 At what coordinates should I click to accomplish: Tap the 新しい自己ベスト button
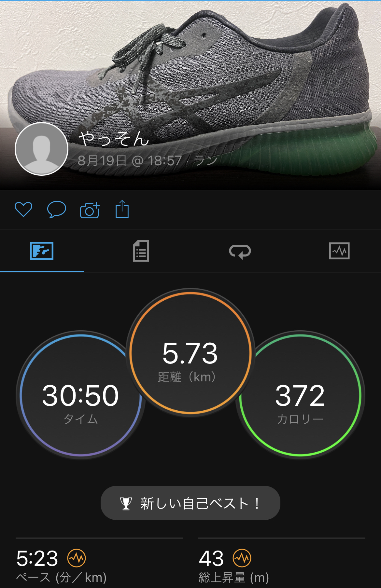point(190,503)
